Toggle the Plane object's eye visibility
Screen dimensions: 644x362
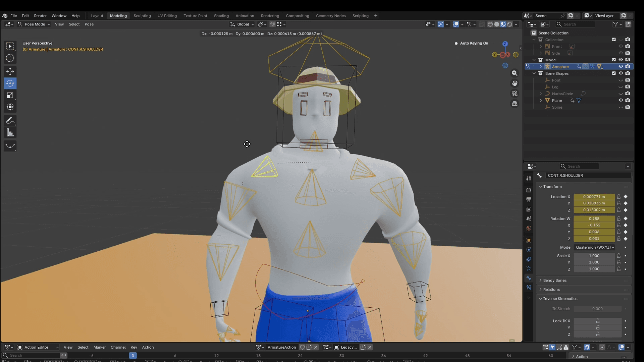(x=621, y=100)
